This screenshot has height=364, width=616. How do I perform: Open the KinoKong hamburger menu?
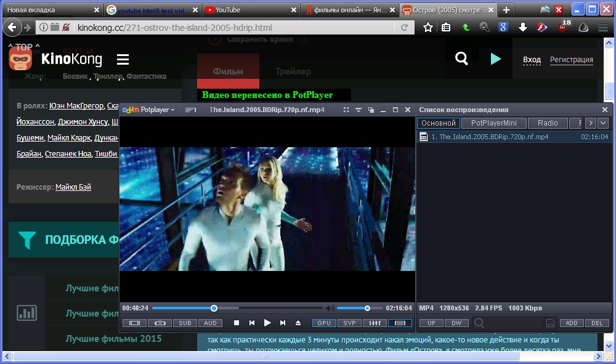(x=123, y=59)
